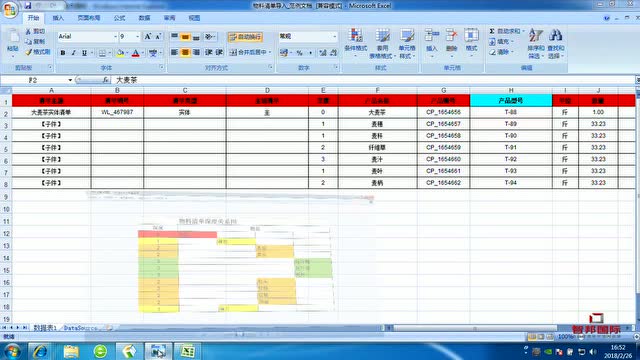Click the Find and Select binoculars
Screen dimensions: 640x360
556,36
